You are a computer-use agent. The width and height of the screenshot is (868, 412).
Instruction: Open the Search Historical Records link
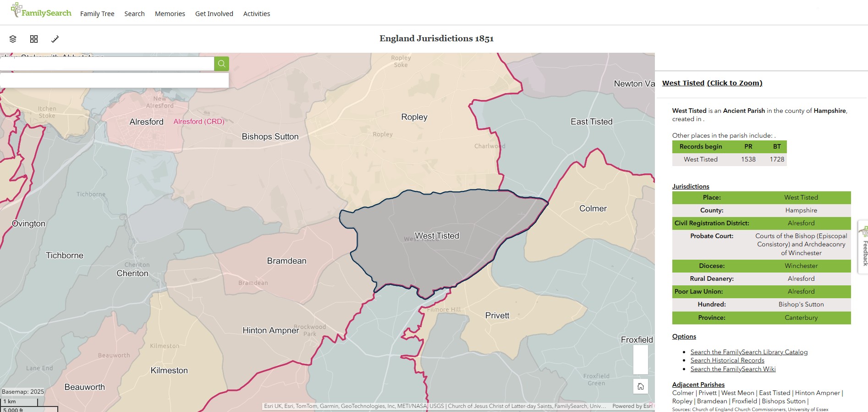coord(727,360)
